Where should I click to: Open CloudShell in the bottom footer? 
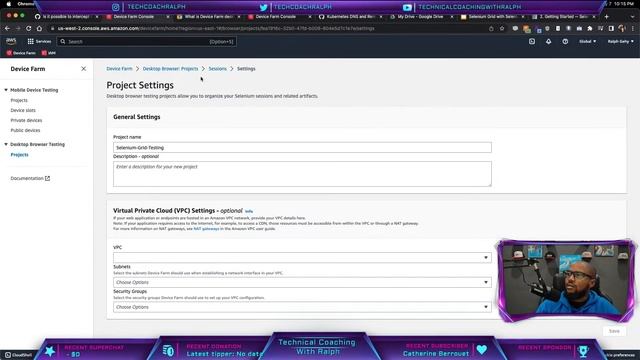pos(19,355)
